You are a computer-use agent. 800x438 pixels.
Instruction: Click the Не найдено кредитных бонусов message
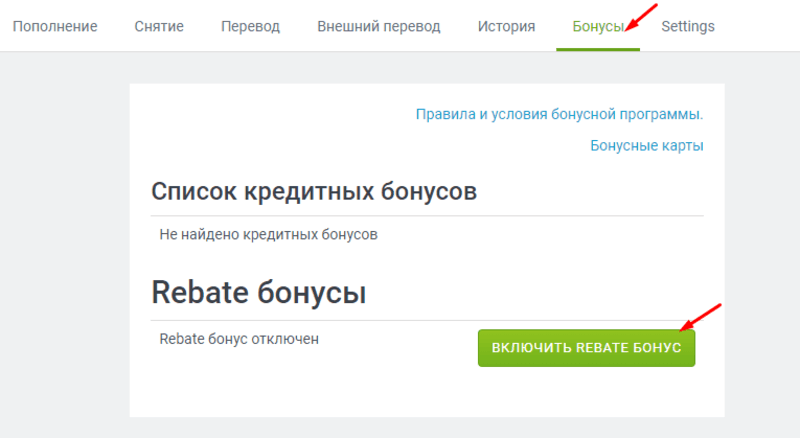coord(268,235)
